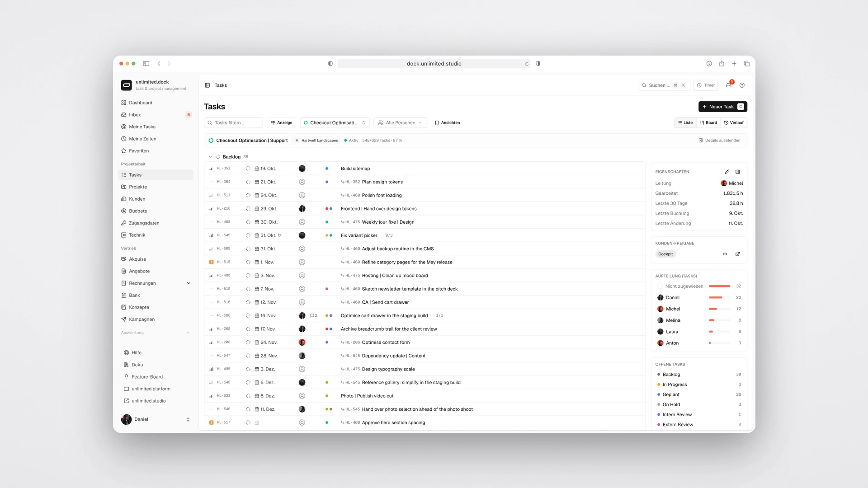The width and height of the screenshot is (868, 488).
Task: Open the inbox notifications icon in header
Action: [x=728, y=85]
